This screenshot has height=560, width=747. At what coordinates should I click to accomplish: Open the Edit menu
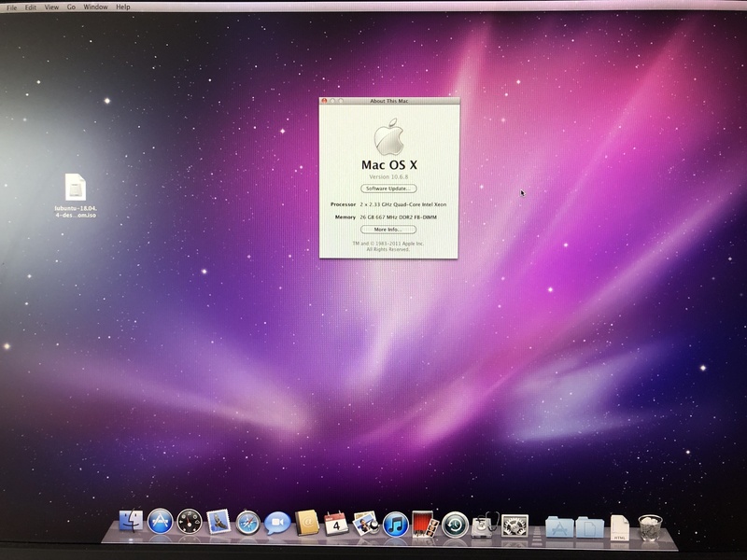coord(31,7)
